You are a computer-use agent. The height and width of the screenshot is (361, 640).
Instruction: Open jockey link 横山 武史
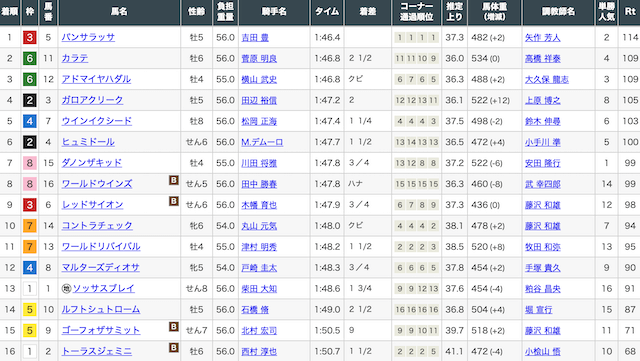point(259,79)
